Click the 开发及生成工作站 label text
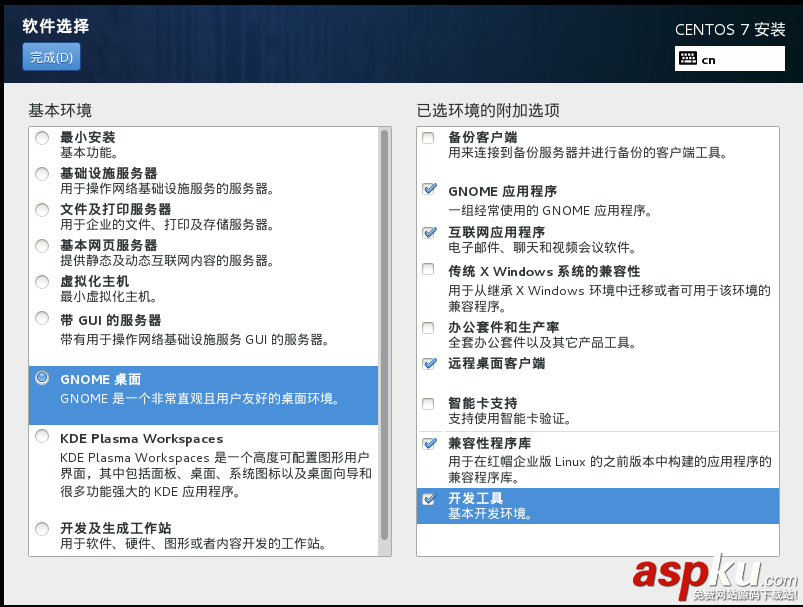803x607 pixels. pyautogui.click(x=116, y=528)
